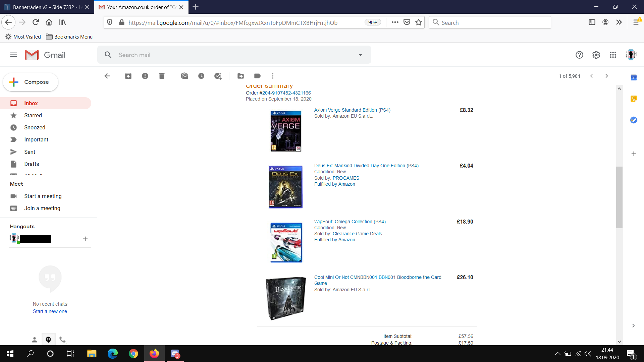Open Clearance Game Deals seller link
This screenshot has width=644, height=362.
click(357, 234)
